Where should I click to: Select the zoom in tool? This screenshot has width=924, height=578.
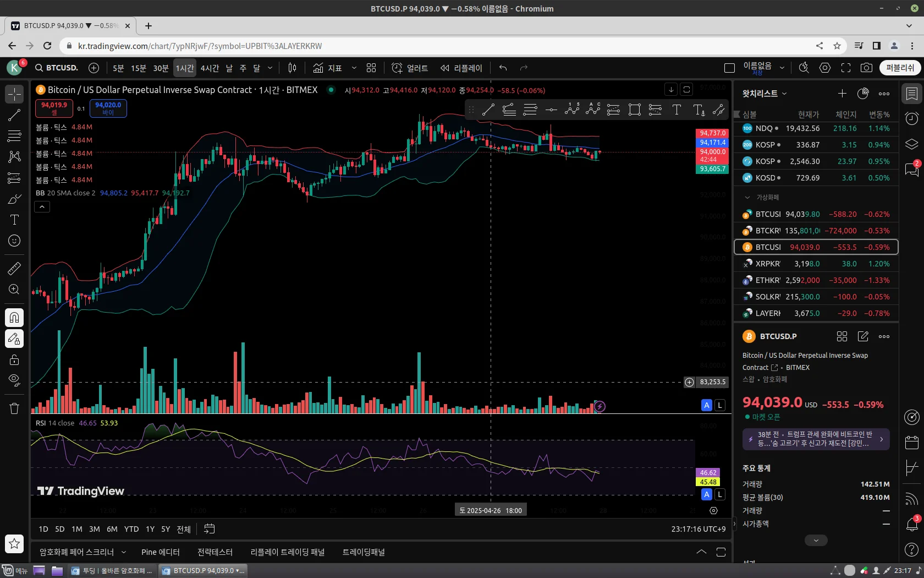14,290
